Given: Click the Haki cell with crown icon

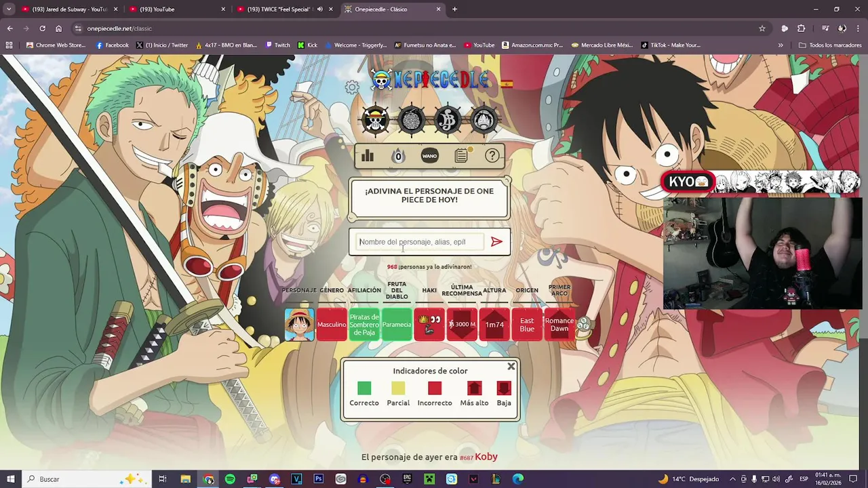Looking at the screenshot, I should pos(429,325).
